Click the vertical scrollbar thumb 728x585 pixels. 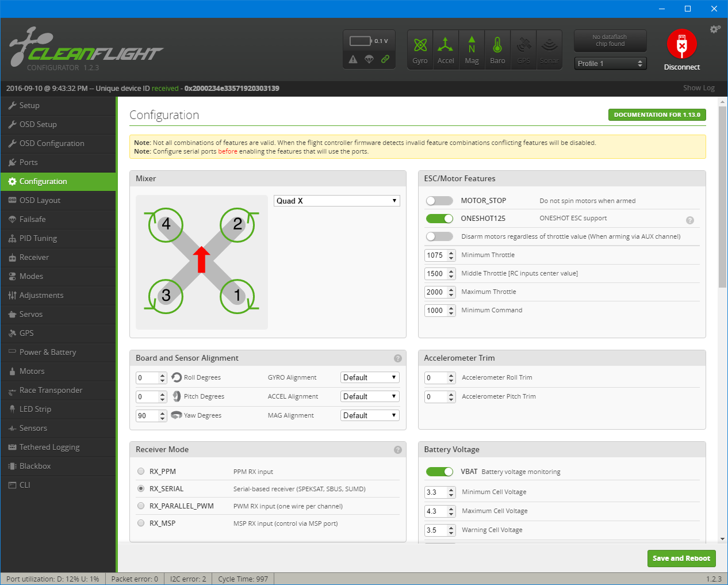pyautogui.click(x=723, y=197)
